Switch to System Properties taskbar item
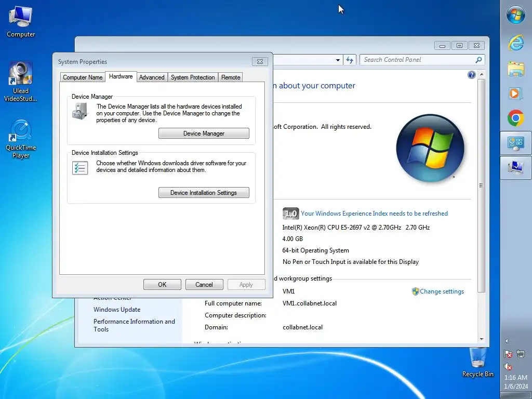The image size is (532, 399). 516,168
